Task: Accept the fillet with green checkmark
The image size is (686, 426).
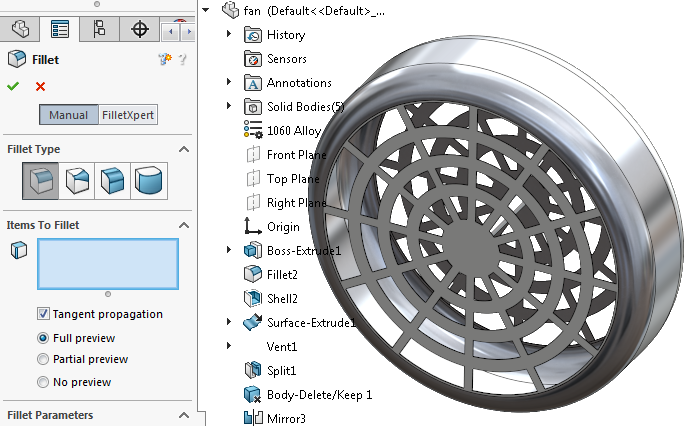Action: [13, 87]
